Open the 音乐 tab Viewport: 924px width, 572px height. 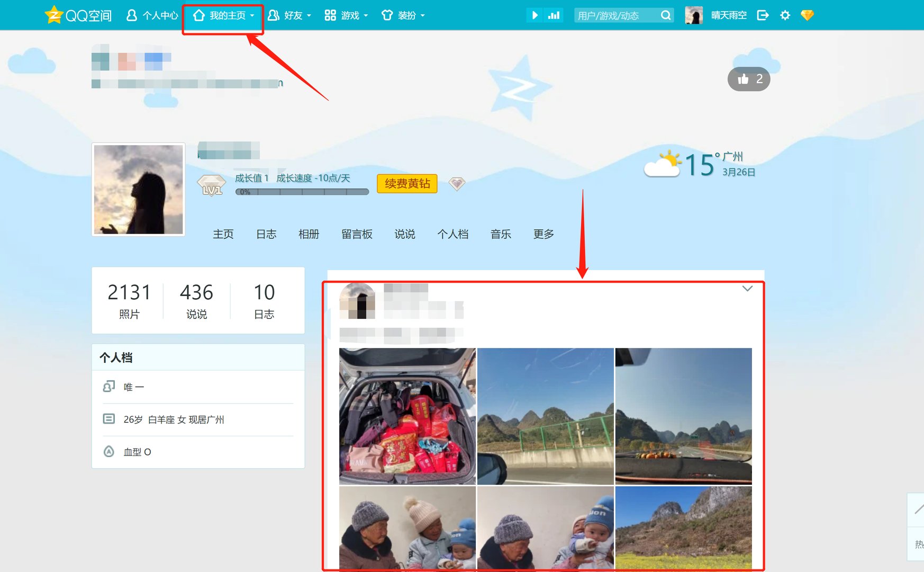[x=501, y=234]
